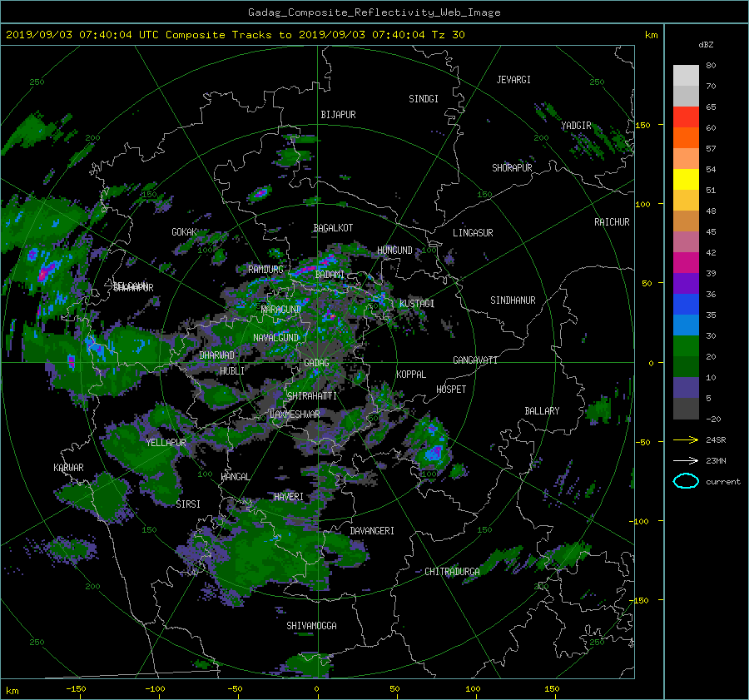Select the GOKAK label
Viewport: 749px width, 700px height.
(x=185, y=231)
